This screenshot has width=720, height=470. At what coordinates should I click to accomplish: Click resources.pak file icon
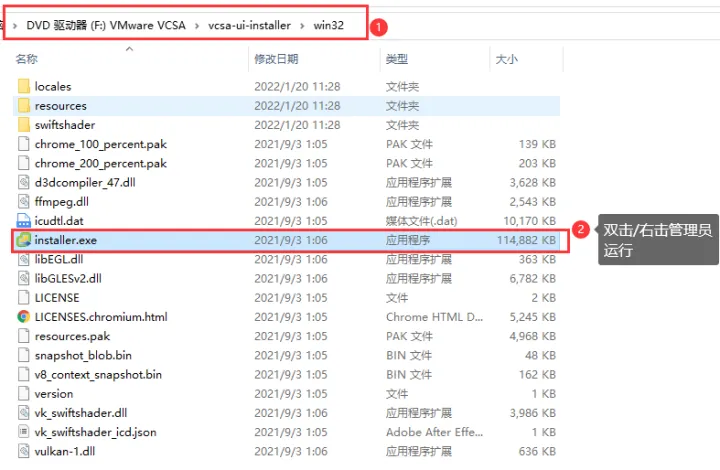[x=23, y=336]
